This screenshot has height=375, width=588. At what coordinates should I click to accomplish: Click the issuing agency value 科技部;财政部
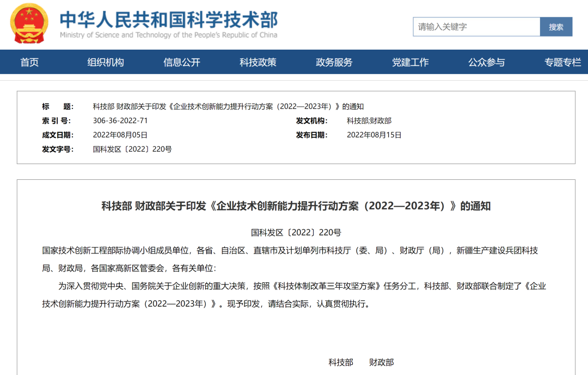(x=369, y=120)
